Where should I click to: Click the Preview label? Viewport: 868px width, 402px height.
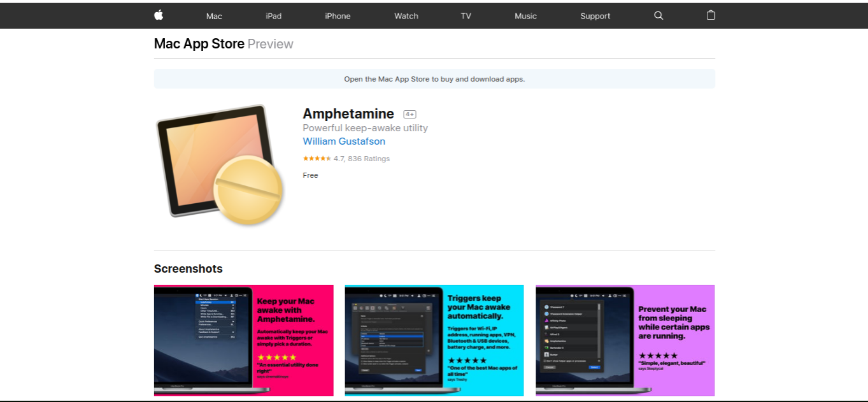pos(270,44)
